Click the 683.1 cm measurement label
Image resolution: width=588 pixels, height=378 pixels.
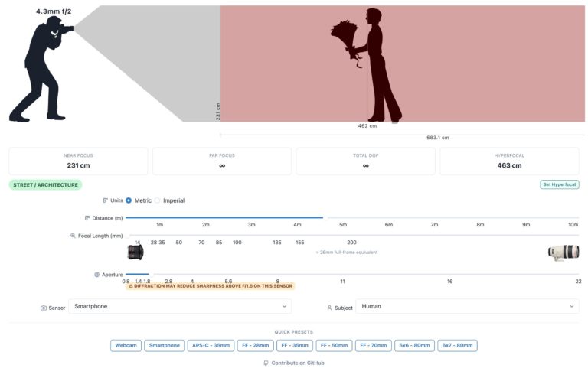coord(438,138)
